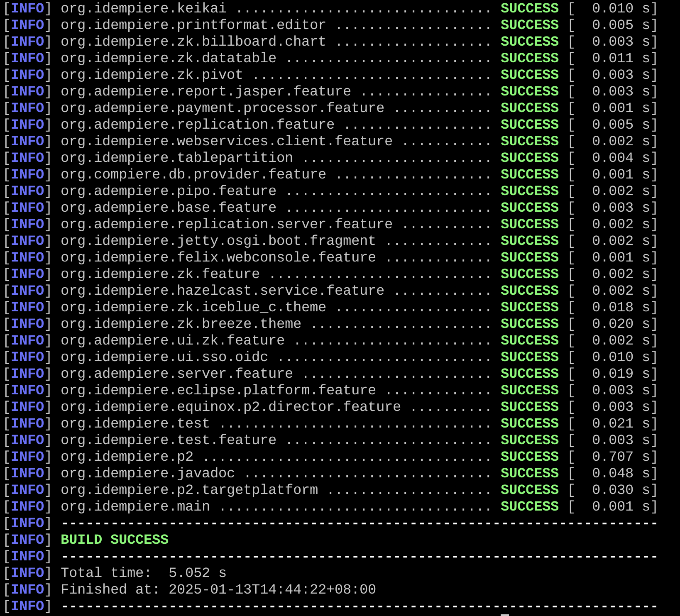Select the 0.011 s duration value
This screenshot has height=616, width=680.
click(621, 58)
